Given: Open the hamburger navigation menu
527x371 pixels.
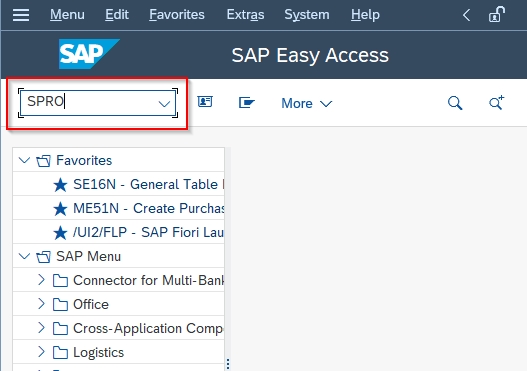Looking at the screenshot, I should click(21, 15).
